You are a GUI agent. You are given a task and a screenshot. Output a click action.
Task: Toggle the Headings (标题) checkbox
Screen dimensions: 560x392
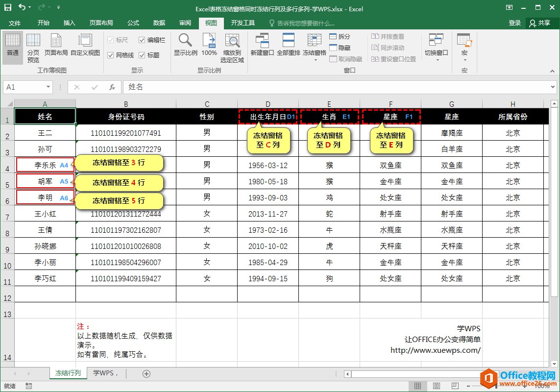click(149, 55)
